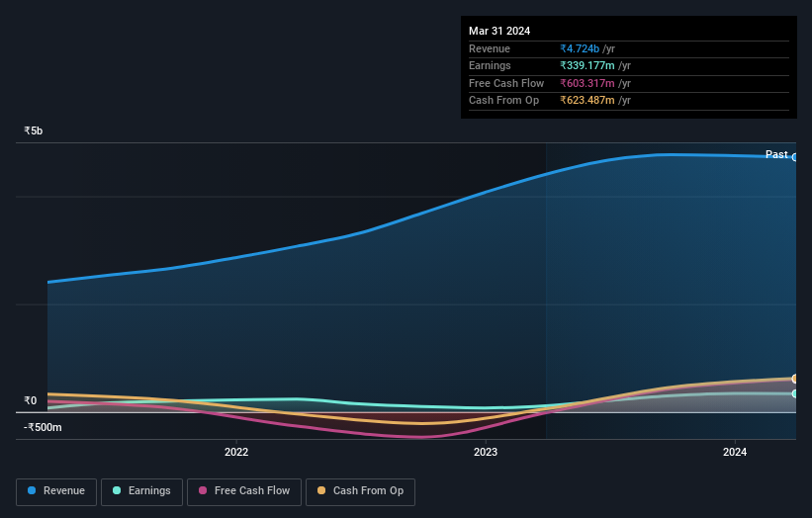The image size is (812, 518).
Task: Click the ₹0 y-axis label
Action: pos(30,400)
